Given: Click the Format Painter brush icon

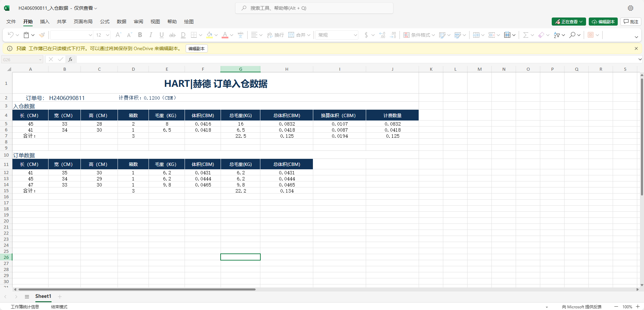Looking at the screenshot, I should tap(42, 35).
